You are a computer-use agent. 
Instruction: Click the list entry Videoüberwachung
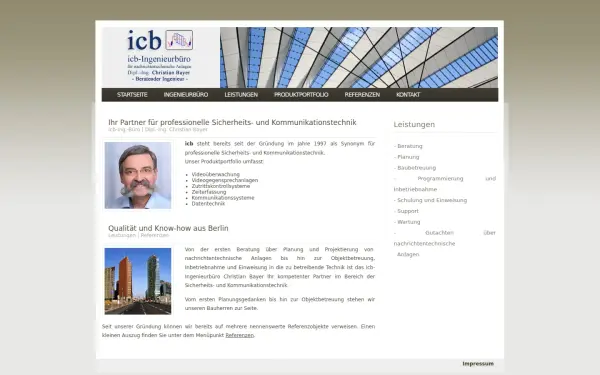click(216, 174)
